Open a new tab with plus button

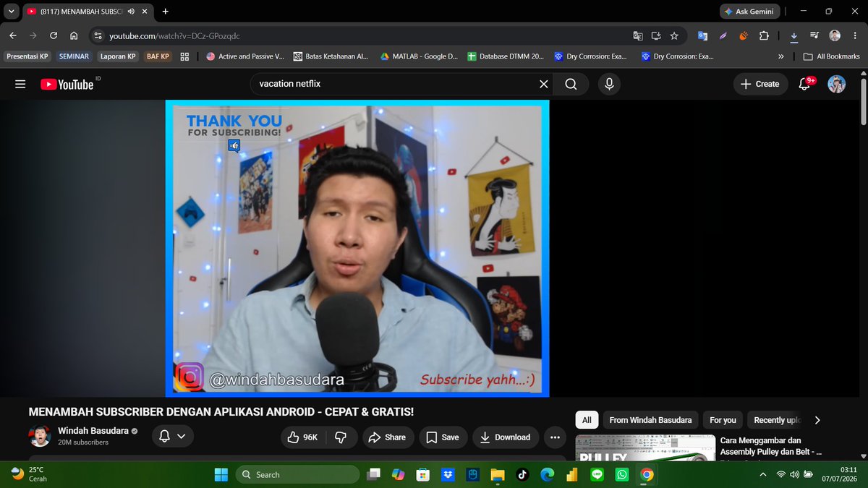[x=166, y=12]
